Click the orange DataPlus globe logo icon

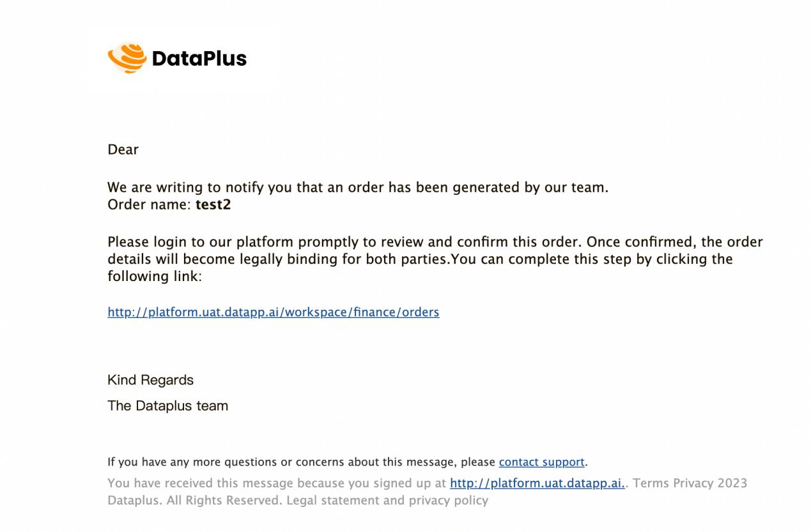(x=127, y=58)
